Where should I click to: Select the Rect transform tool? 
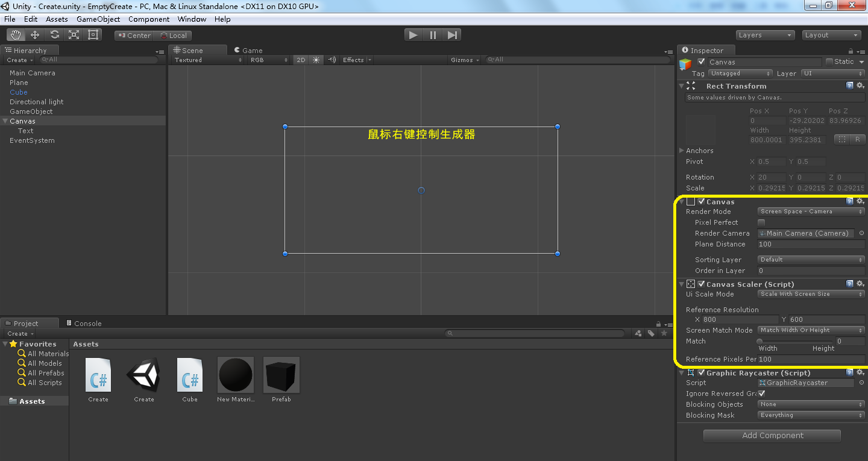click(92, 34)
